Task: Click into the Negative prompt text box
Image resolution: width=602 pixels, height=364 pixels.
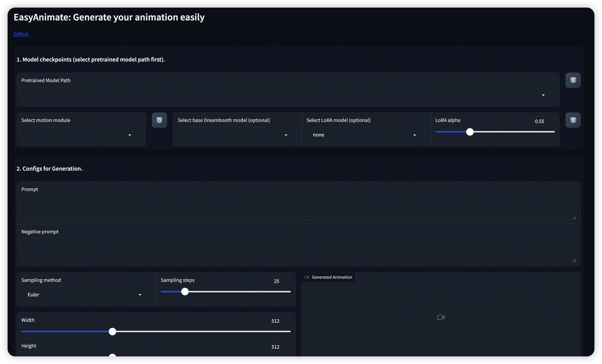Action: [298, 250]
